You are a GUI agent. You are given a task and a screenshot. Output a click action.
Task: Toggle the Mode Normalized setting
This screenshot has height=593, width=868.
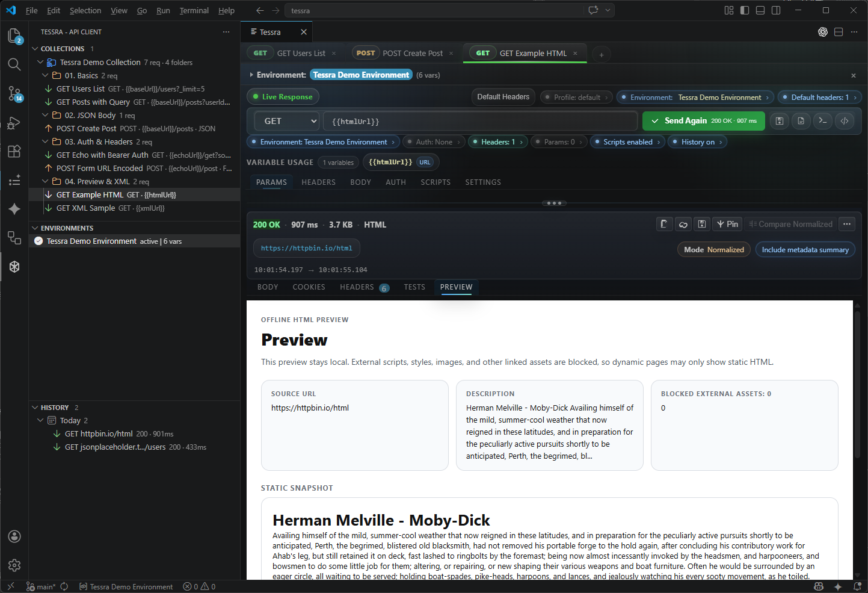pos(713,249)
